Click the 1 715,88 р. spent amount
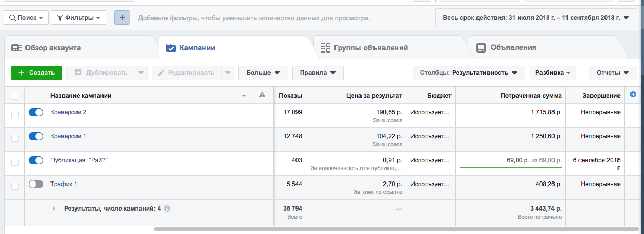 coord(546,112)
